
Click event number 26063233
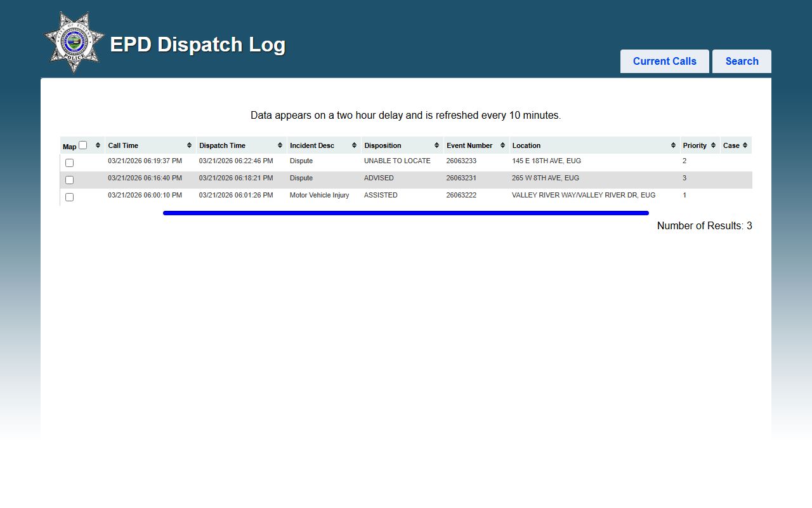point(461,161)
